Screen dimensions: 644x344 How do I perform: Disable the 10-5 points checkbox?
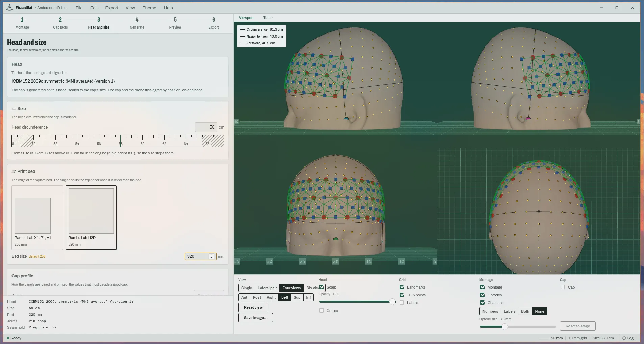[402, 295]
